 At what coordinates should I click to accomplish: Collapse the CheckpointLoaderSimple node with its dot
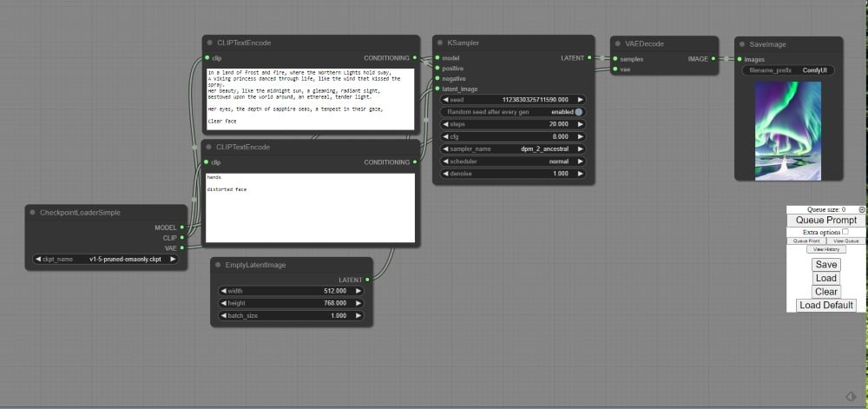(32, 212)
